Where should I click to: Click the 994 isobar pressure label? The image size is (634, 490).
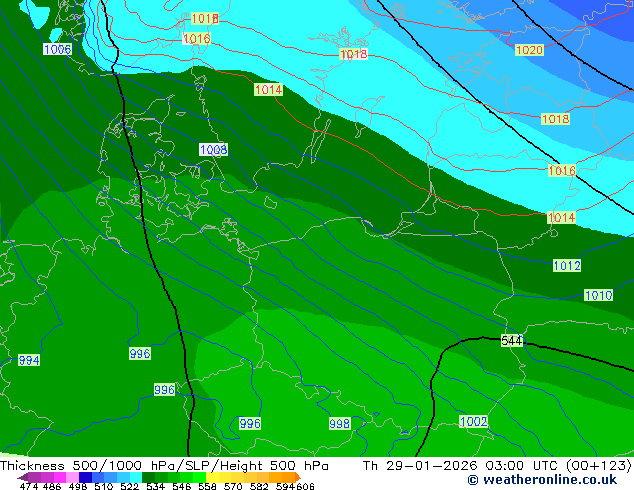tap(29, 360)
